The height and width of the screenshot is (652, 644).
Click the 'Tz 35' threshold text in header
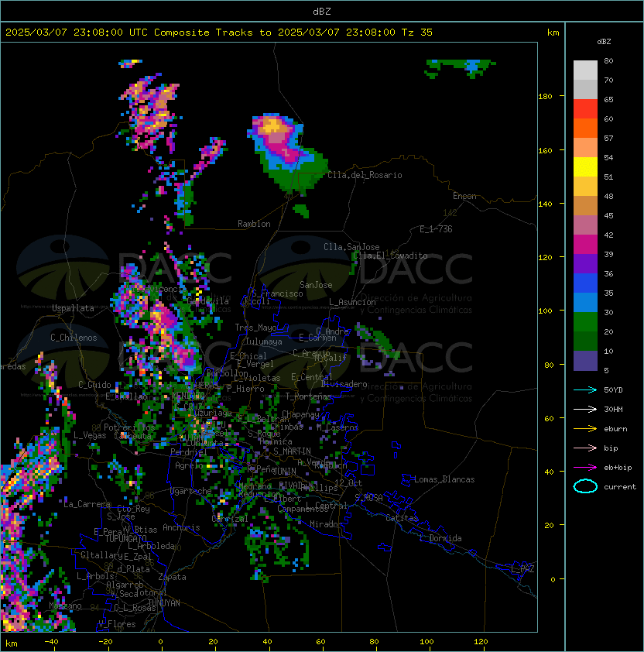(417, 33)
